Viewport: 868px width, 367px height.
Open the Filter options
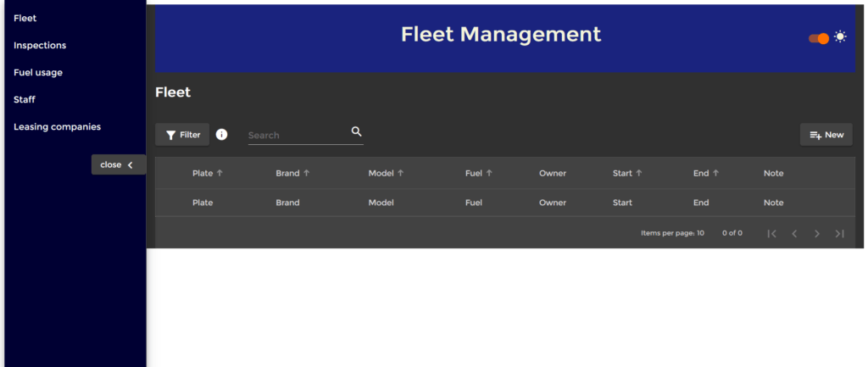[182, 135]
